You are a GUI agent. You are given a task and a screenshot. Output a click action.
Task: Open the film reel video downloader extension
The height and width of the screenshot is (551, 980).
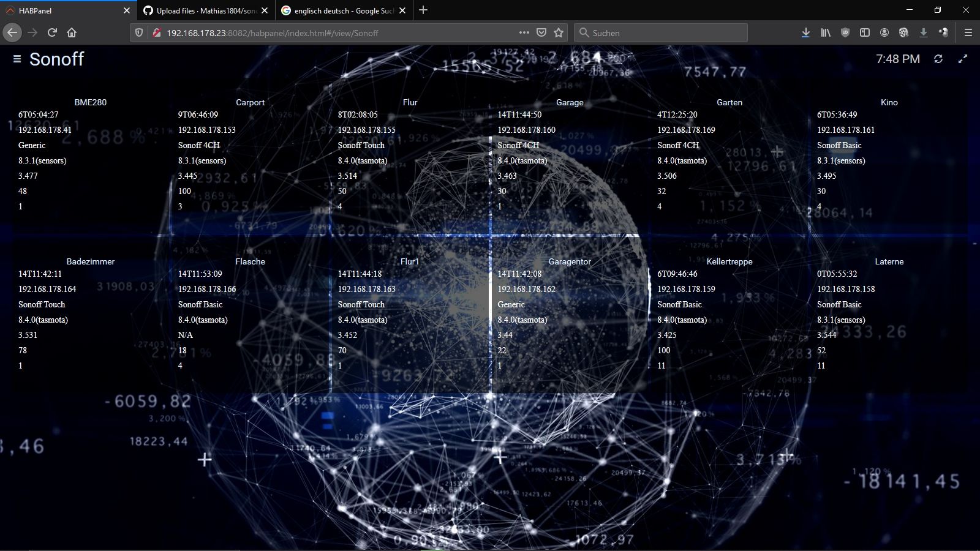click(x=903, y=32)
